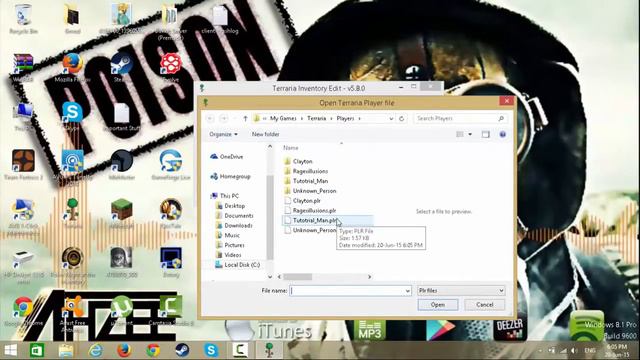Select OneDrive in the navigation pane
The image size is (640, 360).
click(227, 157)
